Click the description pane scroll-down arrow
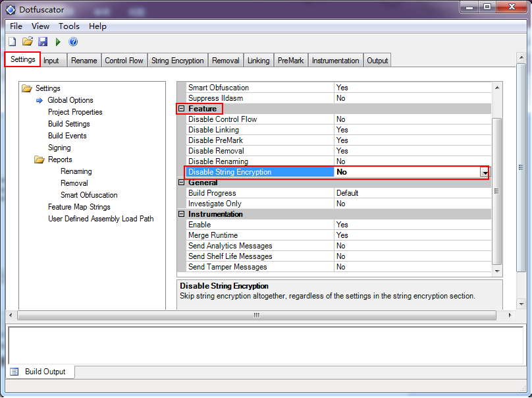 pyautogui.click(x=521, y=304)
